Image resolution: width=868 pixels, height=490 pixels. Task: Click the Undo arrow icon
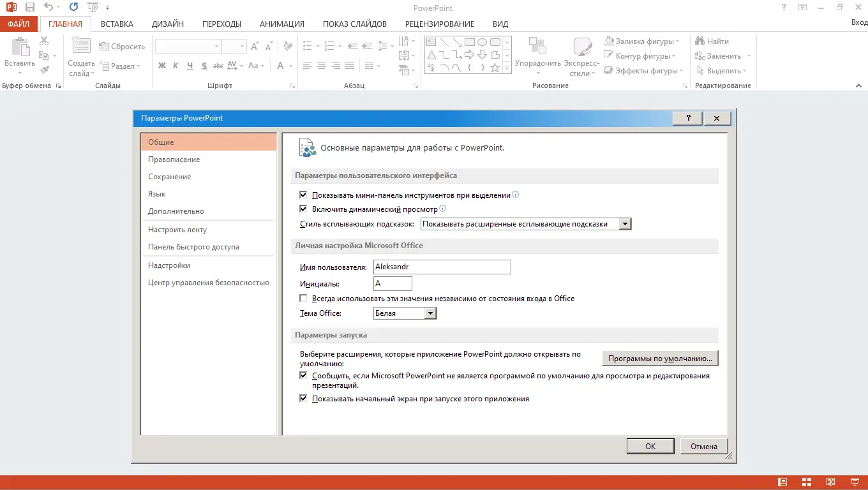pos(49,8)
